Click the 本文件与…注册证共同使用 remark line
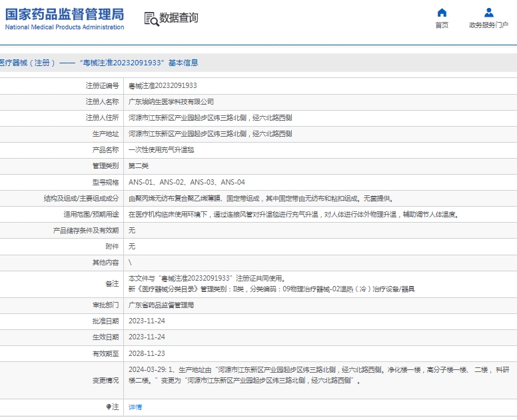The image size is (517, 420). click(207, 279)
